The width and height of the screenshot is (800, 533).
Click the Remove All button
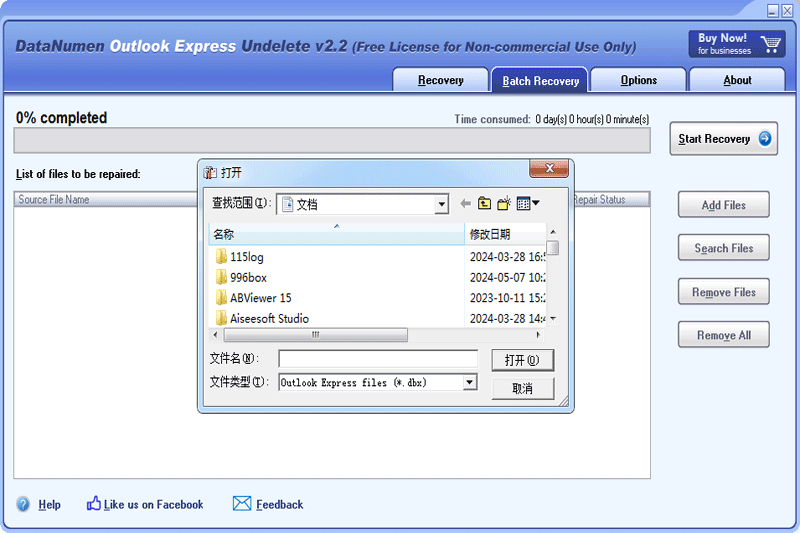pos(723,335)
